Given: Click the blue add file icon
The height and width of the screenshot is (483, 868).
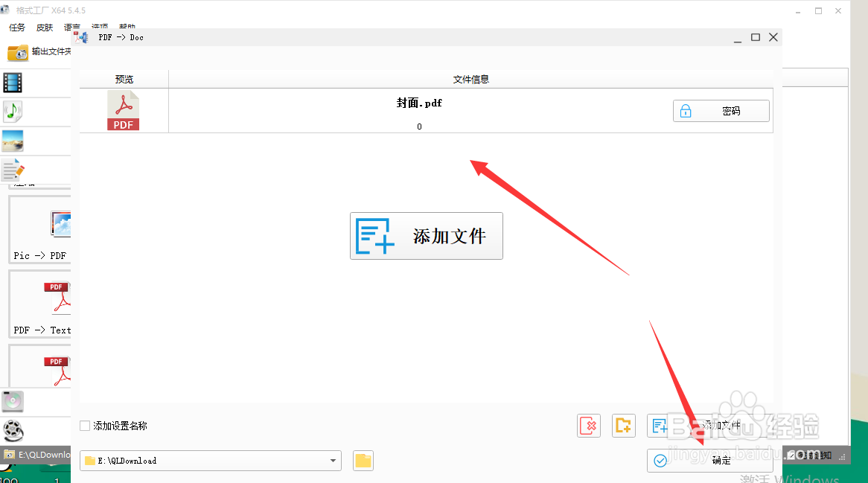Looking at the screenshot, I should tap(658, 425).
